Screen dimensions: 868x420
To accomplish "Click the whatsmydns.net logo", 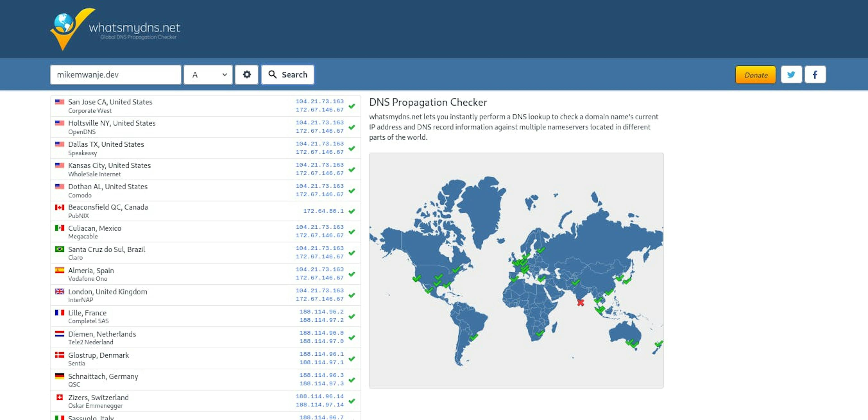I will tap(115, 29).
